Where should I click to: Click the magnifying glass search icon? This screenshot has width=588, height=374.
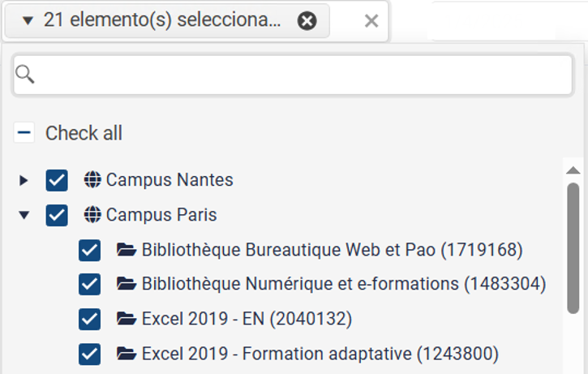(25, 75)
